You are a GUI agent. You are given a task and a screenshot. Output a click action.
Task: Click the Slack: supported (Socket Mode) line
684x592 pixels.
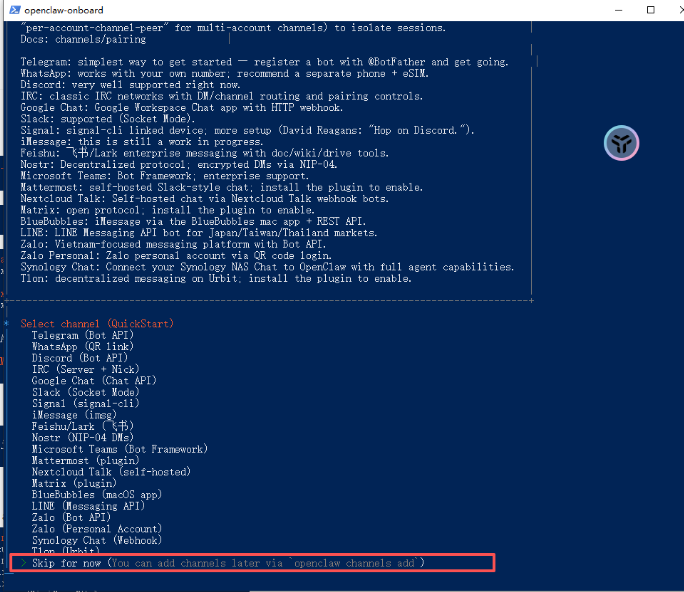tap(108, 119)
